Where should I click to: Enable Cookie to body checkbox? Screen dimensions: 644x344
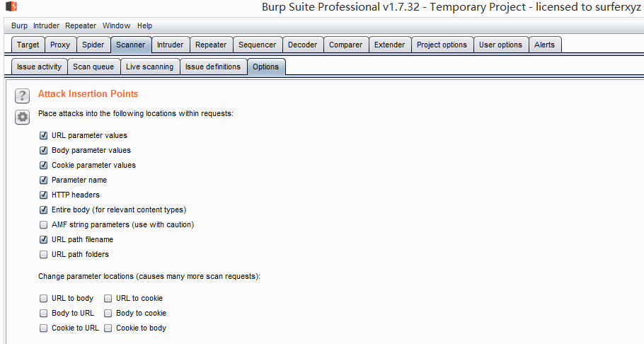(x=108, y=328)
